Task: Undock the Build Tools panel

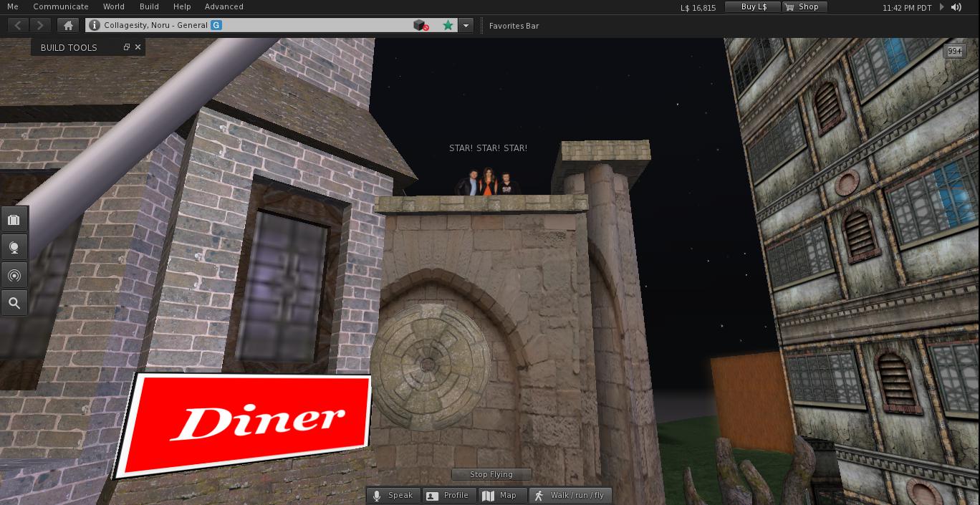Action: pos(126,47)
